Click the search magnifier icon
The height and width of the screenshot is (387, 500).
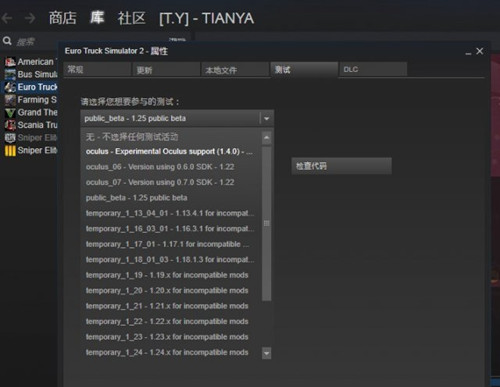pos(7,41)
